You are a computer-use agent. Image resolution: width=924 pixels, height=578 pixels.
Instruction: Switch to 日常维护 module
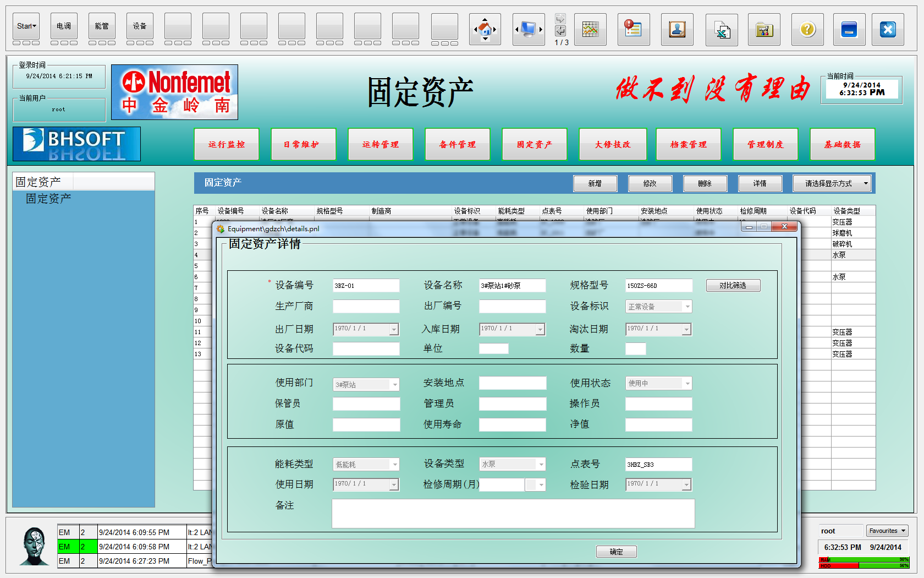pos(304,144)
